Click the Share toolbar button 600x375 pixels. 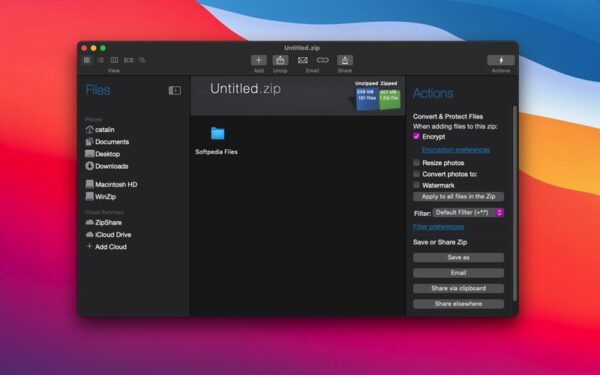[x=345, y=60]
